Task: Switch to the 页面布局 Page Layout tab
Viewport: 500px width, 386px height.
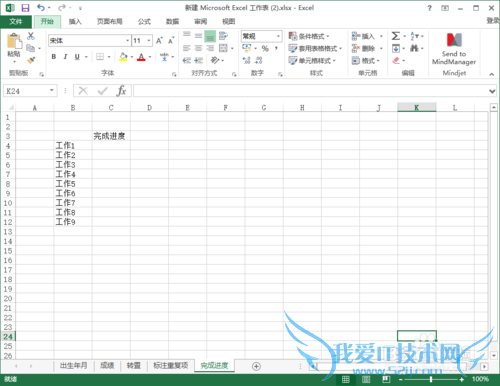Action: point(110,22)
